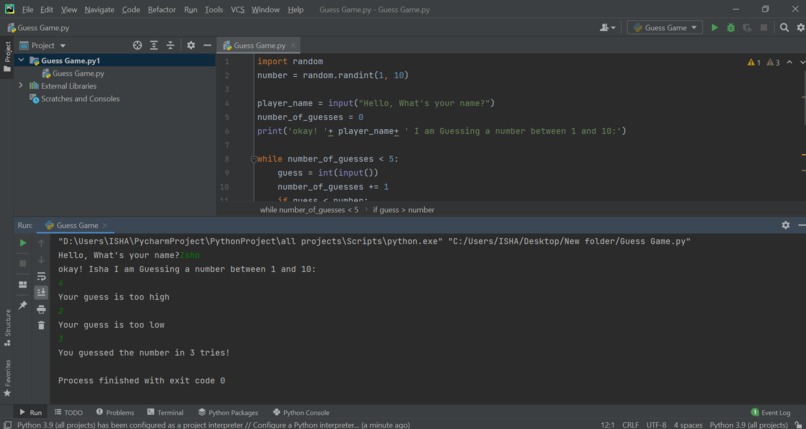
Task: Close the Guess Game run tab
Action: [x=105, y=225]
